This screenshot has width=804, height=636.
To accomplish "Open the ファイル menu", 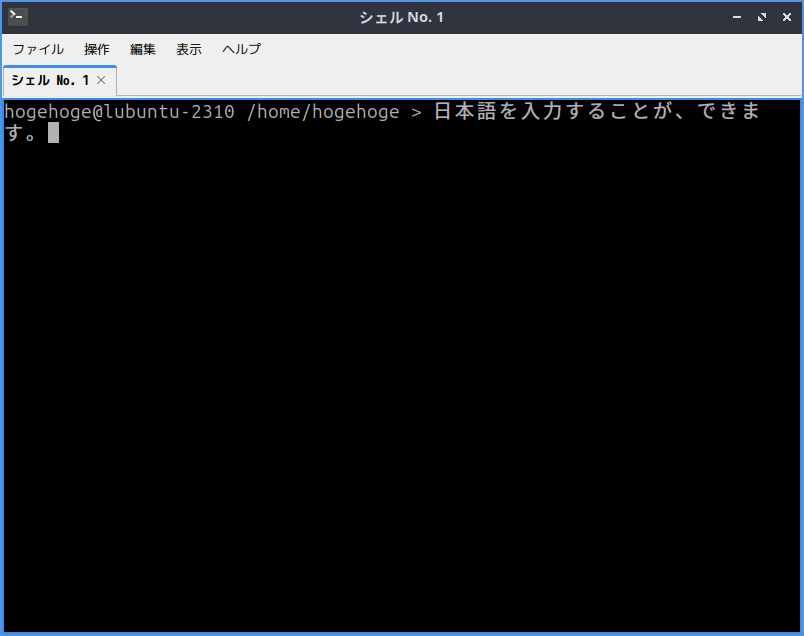I will pos(38,49).
